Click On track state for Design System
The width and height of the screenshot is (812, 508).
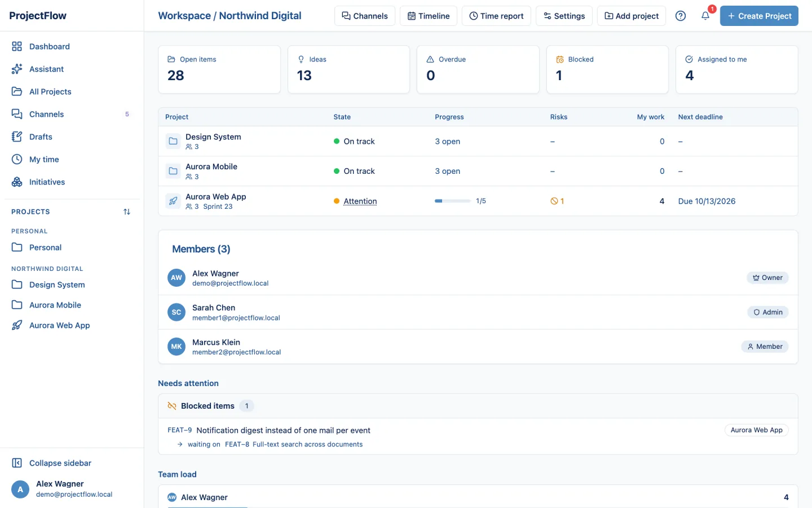[354, 141]
